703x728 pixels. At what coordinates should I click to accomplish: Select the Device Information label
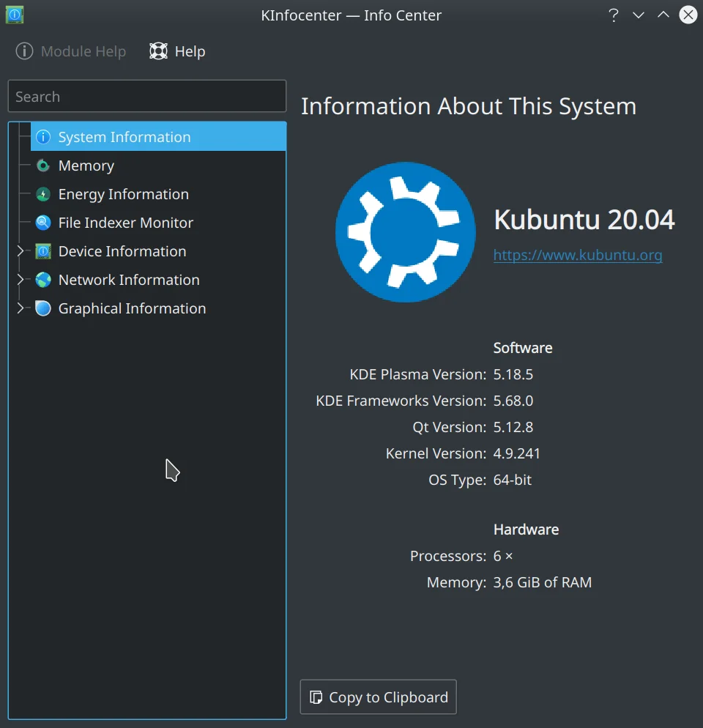(122, 251)
